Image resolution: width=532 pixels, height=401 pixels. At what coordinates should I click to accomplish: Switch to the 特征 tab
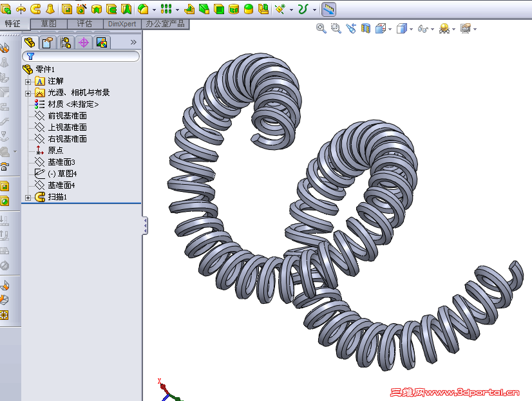click(x=13, y=24)
